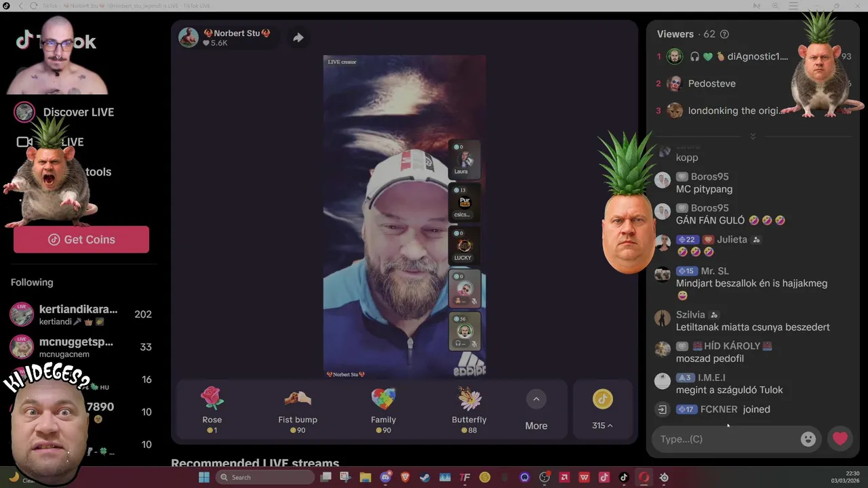This screenshot has height=488, width=868.
Task: Open viewer londonking in ranking
Action: pos(736,110)
